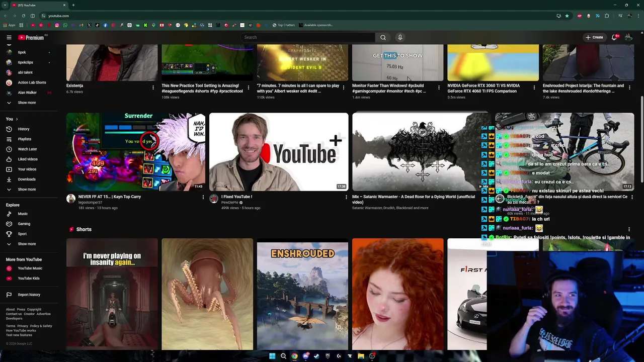Play the NEVER FF AT 15 video thumbnail

[136, 152]
